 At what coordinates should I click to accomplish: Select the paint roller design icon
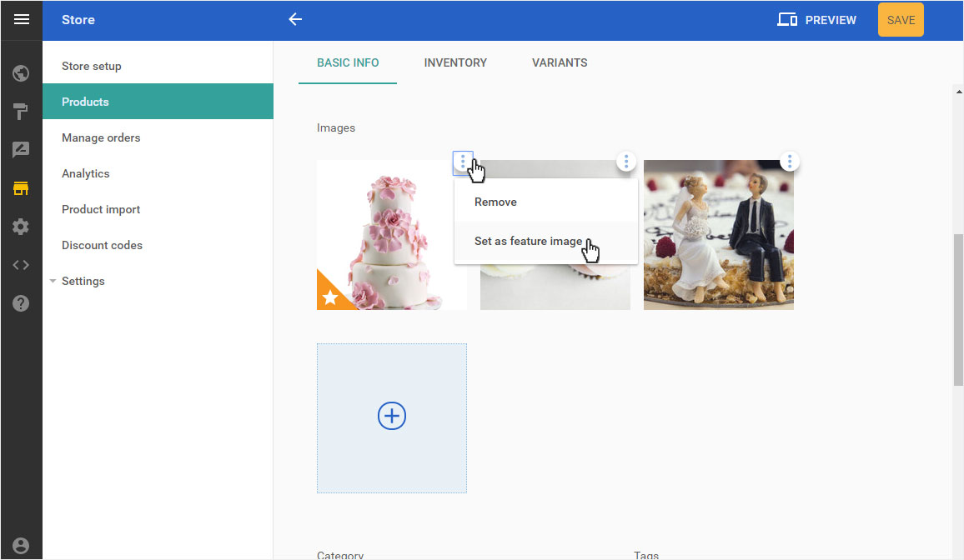21,112
